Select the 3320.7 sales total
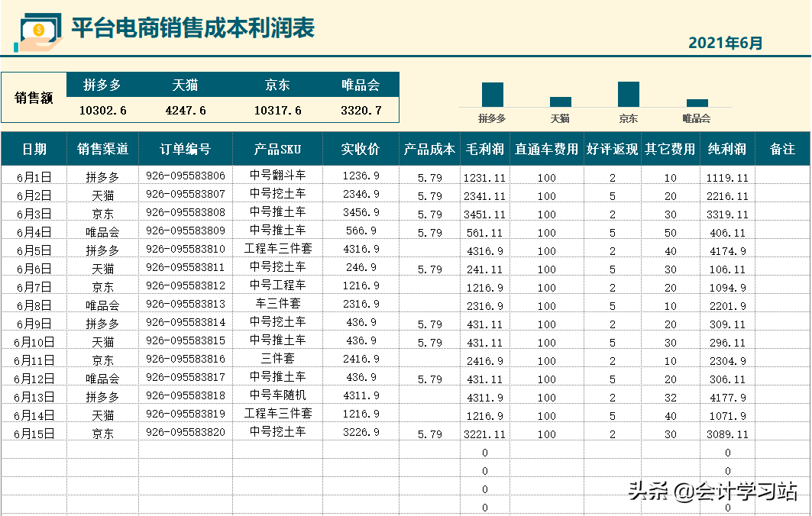The width and height of the screenshot is (812, 516). [361, 110]
